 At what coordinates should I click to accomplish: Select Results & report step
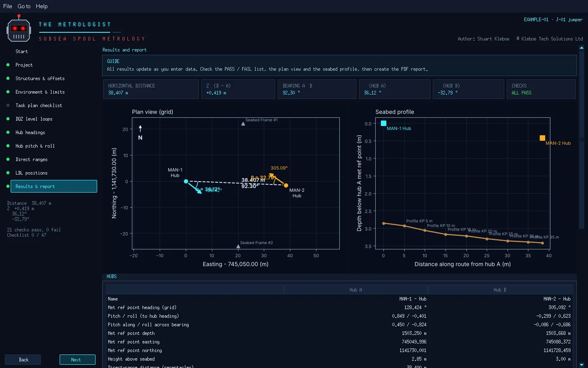54,186
